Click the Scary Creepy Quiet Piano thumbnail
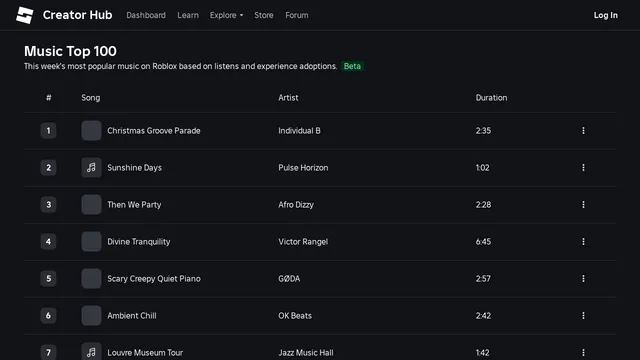Screen dimensions: 640x360 tap(91, 278)
